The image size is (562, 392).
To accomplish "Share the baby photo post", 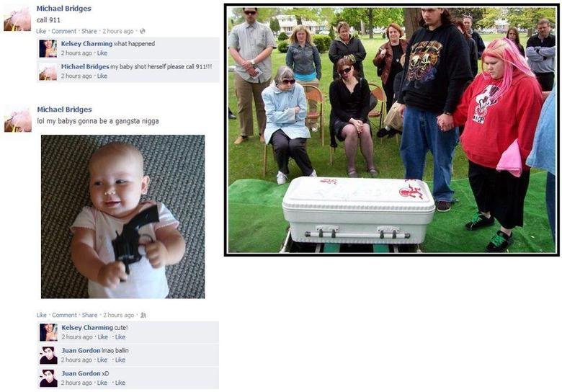I will (x=89, y=315).
